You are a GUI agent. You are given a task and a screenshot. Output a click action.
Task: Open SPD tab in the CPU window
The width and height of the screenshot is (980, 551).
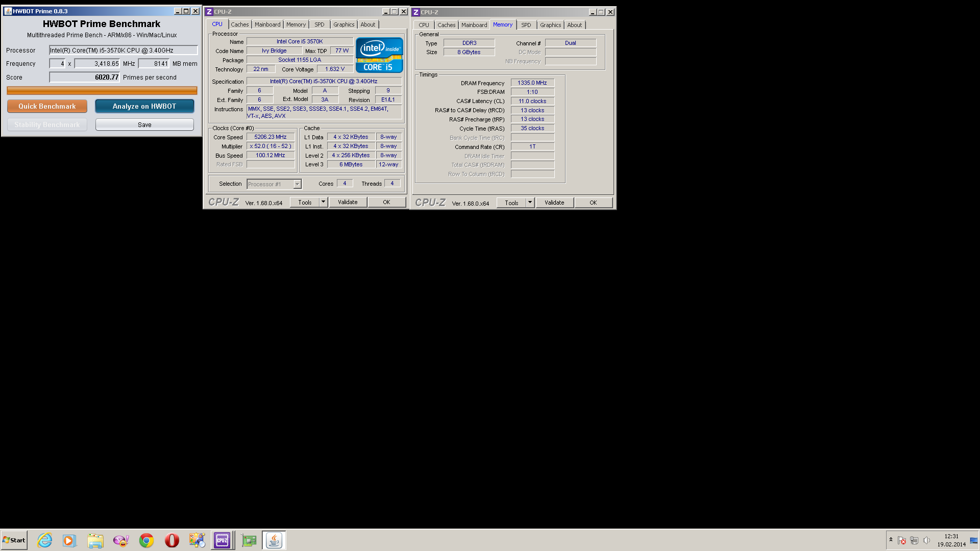tap(320, 24)
